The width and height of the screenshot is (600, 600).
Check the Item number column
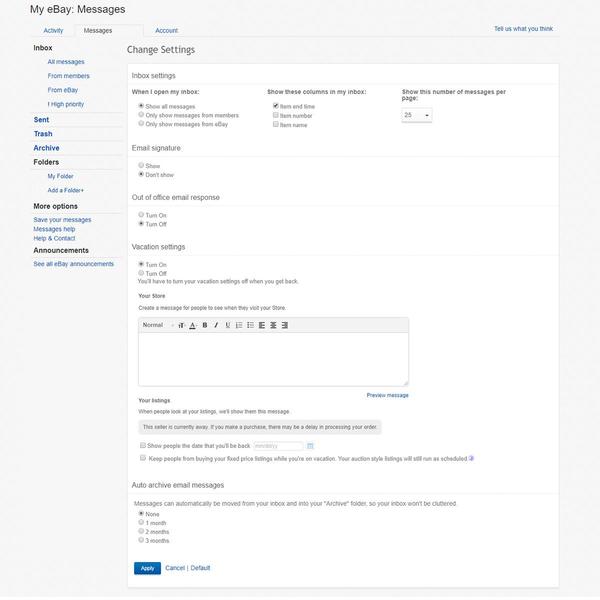tap(276, 115)
